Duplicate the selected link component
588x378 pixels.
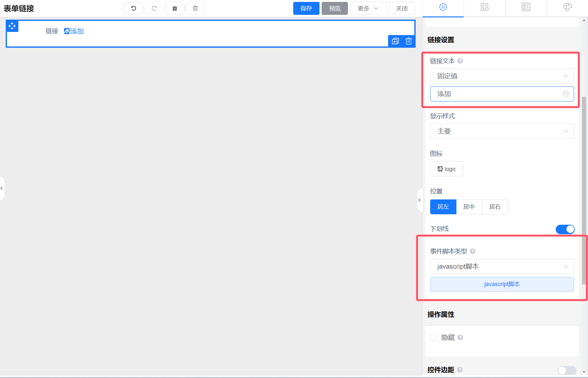[x=395, y=41]
